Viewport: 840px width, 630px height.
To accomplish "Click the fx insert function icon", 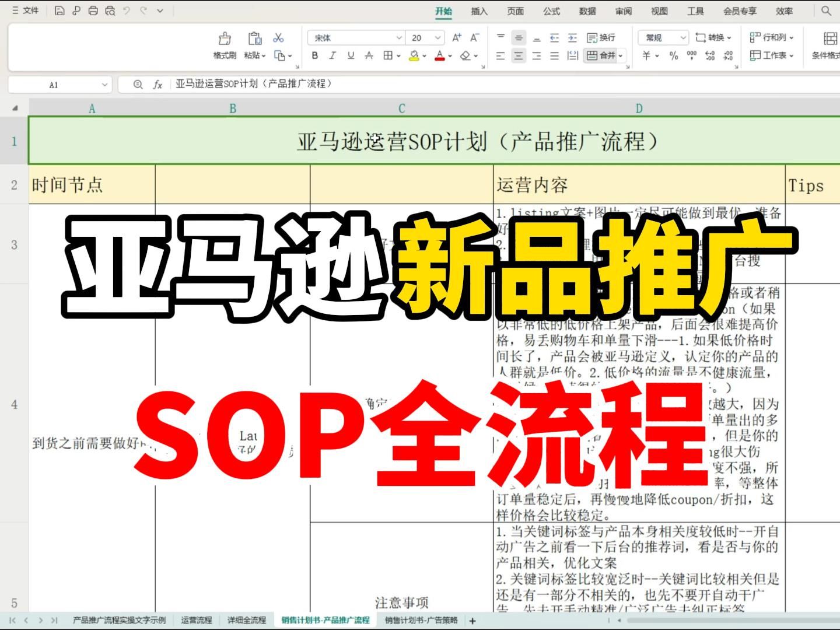I will (x=157, y=85).
